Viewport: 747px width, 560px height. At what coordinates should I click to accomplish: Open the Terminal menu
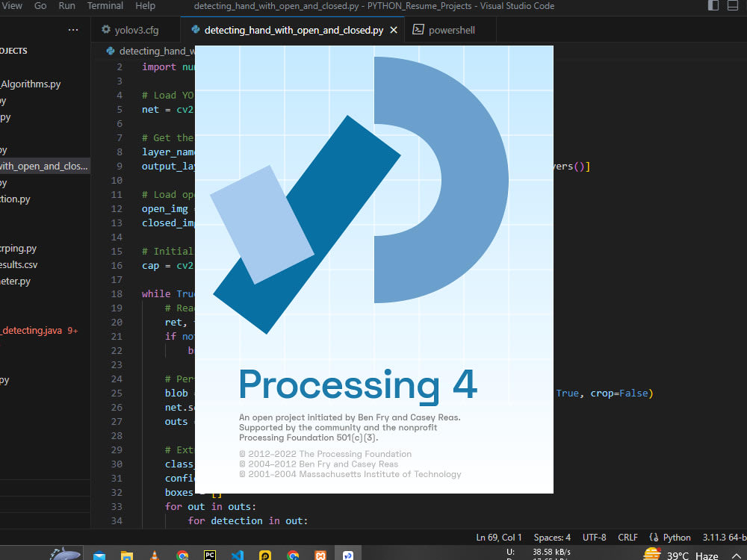tap(105, 6)
